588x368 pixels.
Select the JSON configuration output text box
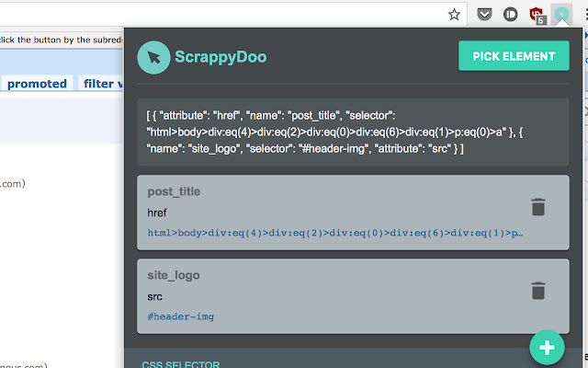(353, 132)
